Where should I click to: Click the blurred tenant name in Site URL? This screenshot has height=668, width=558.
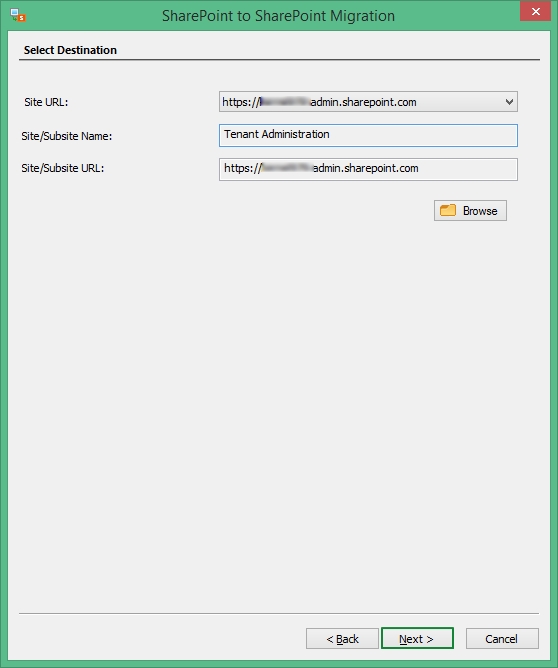pos(285,102)
